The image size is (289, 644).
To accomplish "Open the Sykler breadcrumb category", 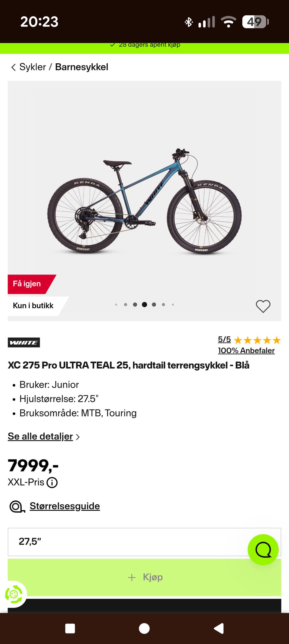I will pos(33,67).
